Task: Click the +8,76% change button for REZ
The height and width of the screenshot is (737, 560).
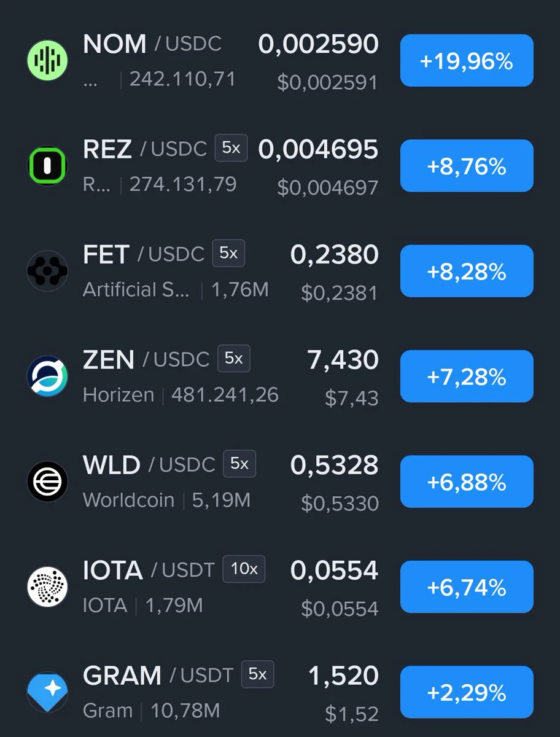Action: tap(467, 166)
